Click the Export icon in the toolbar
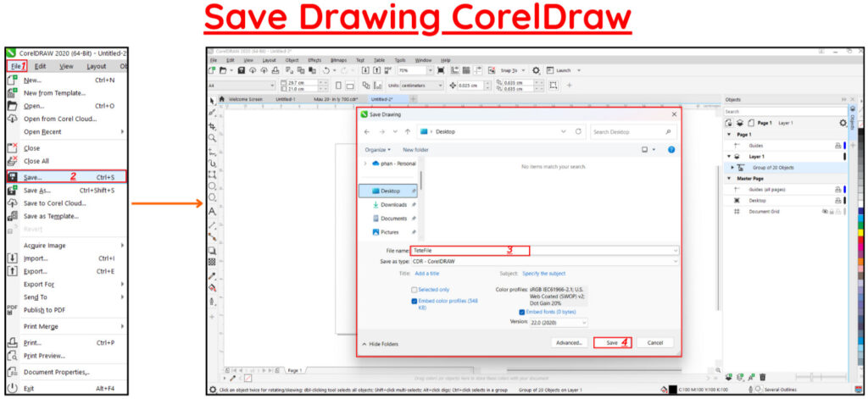This screenshot has width=868, height=399. click(x=376, y=70)
